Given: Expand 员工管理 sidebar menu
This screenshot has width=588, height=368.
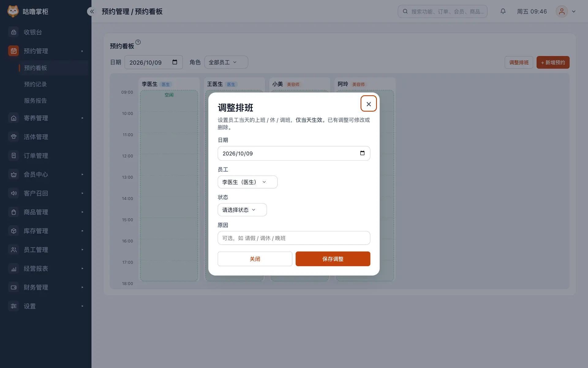Looking at the screenshot, I should coord(46,250).
